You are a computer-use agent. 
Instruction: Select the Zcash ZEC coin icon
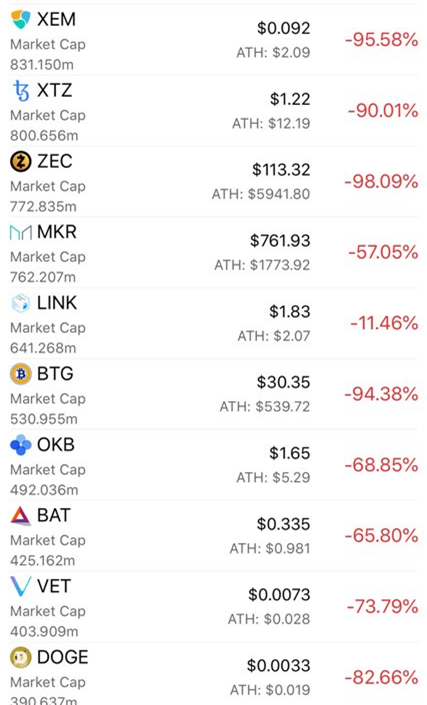tap(21, 161)
